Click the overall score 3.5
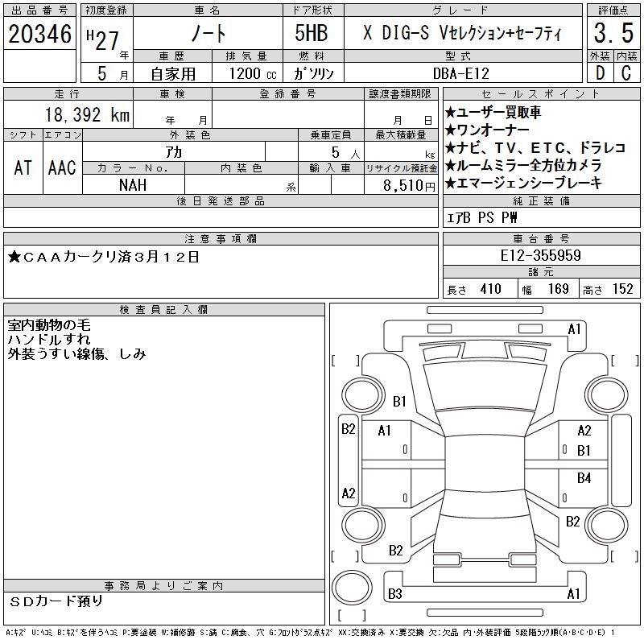The width and height of the screenshot is (644, 644). (x=613, y=35)
